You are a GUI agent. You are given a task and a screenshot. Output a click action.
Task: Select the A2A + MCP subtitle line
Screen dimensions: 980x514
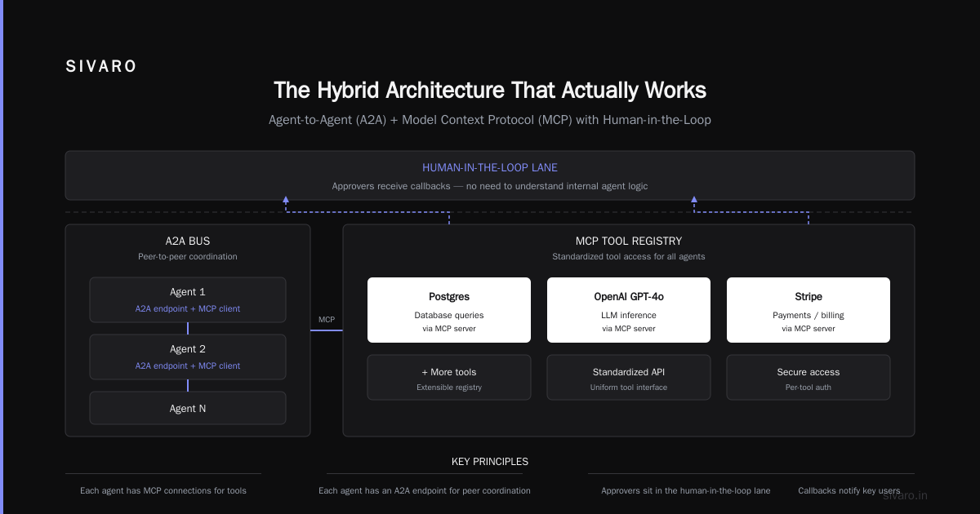(490, 120)
